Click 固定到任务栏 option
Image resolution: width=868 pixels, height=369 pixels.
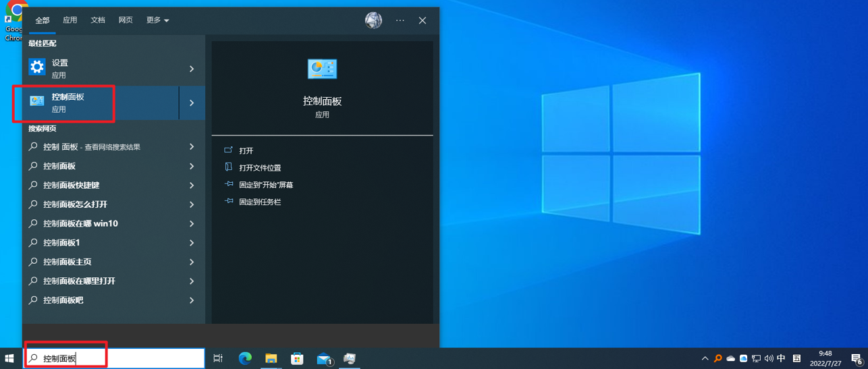[x=260, y=202]
